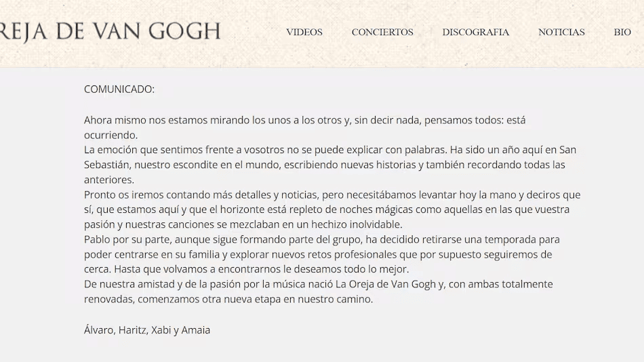Go to the DISCOGRAFIA section
Screen dimensions: 644x362
click(476, 32)
